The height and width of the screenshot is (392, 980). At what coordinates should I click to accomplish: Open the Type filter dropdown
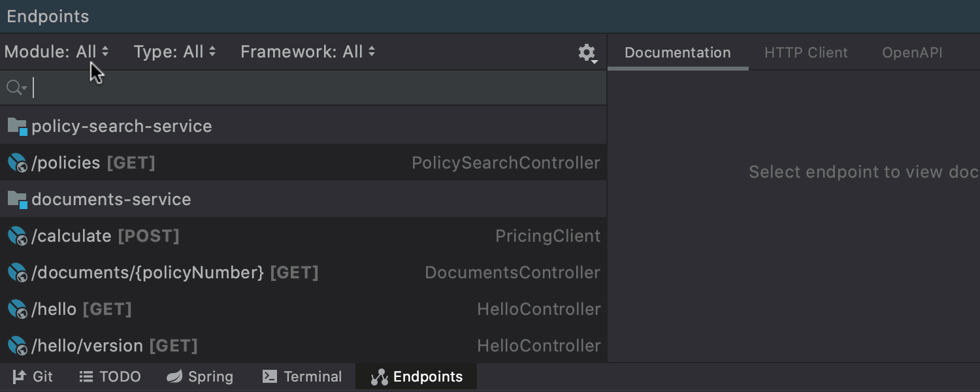pos(174,52)
